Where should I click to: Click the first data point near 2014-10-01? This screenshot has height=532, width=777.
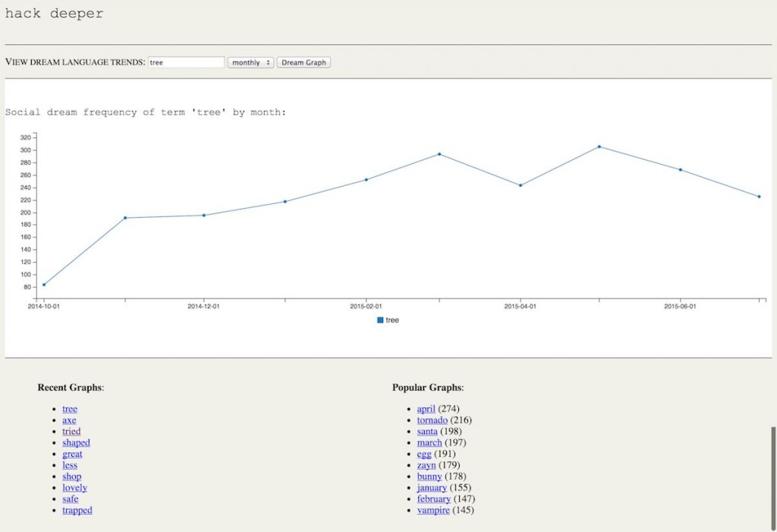42,283
